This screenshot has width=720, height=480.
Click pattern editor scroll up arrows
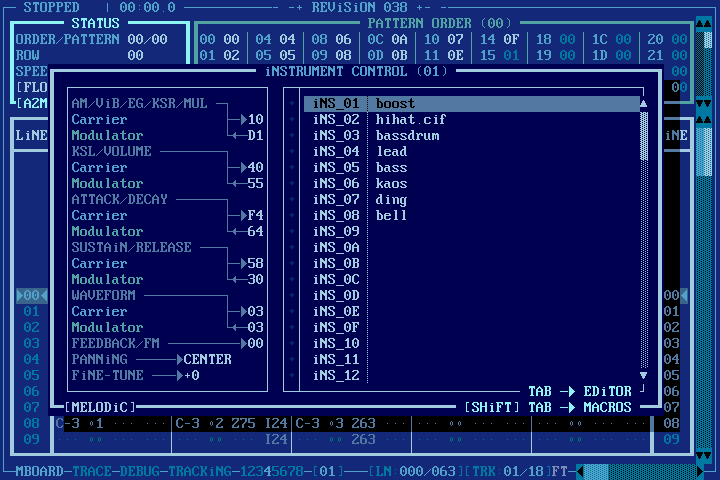point(703,120)
